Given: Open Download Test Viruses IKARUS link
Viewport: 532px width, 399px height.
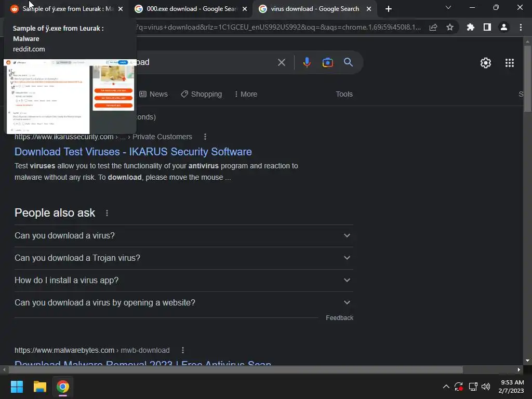Looking at the screenshot, I should click(133, 152).
